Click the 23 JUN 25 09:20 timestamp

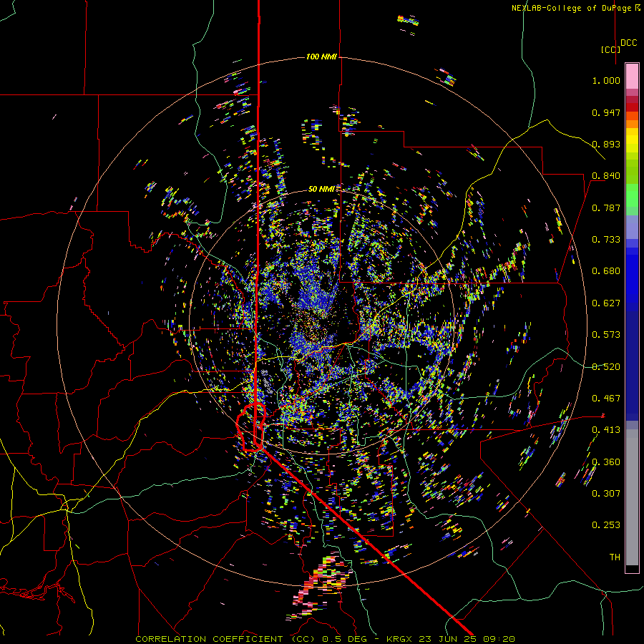click(x=467, y=639)
